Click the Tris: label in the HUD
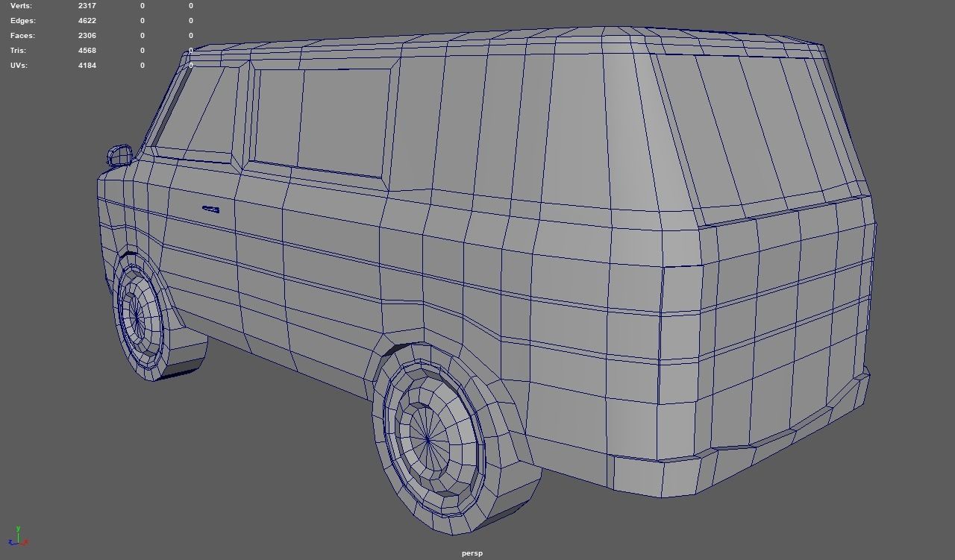Image resolution: width=955 pixels, height=560 pixels. coord(18,51)
